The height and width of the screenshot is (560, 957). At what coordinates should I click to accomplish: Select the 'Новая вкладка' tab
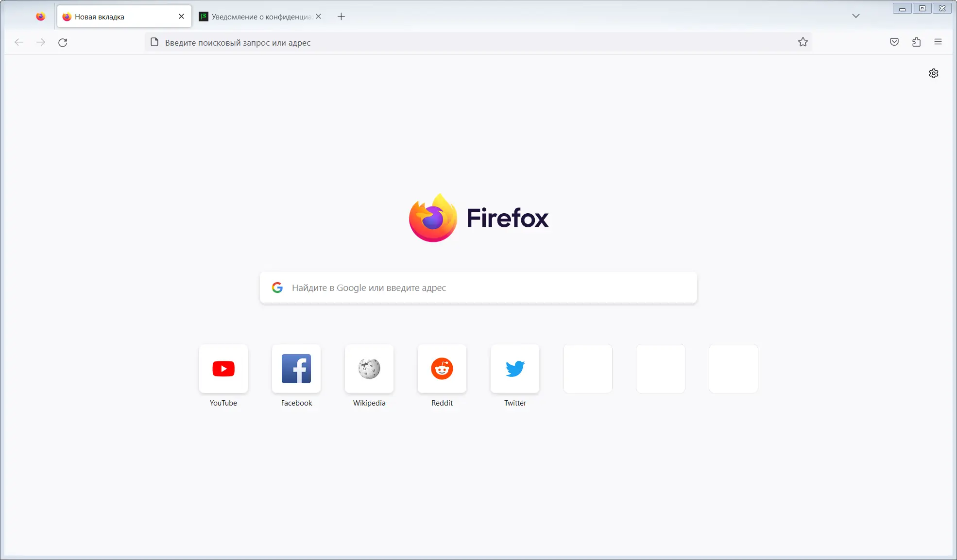tap(117, 16)
